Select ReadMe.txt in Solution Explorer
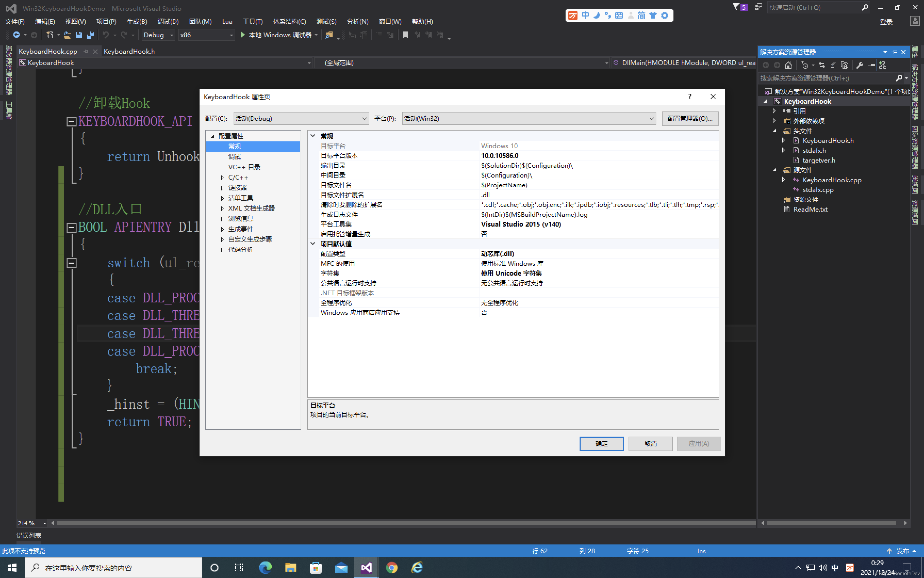 (x=810, y=209)
